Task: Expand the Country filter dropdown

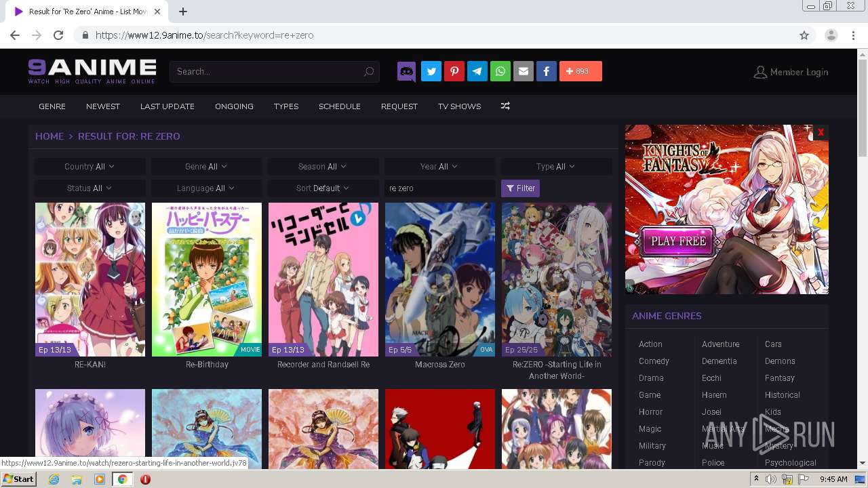Action: (90, 167)
